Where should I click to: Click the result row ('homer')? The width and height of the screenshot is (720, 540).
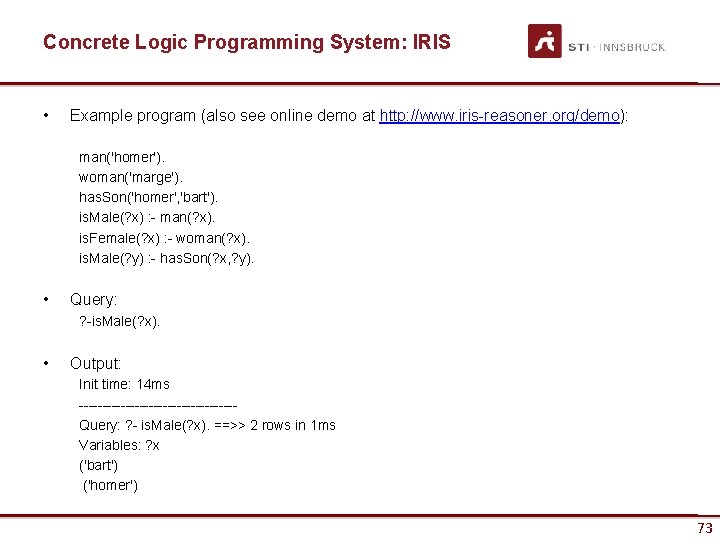point(110,485)
